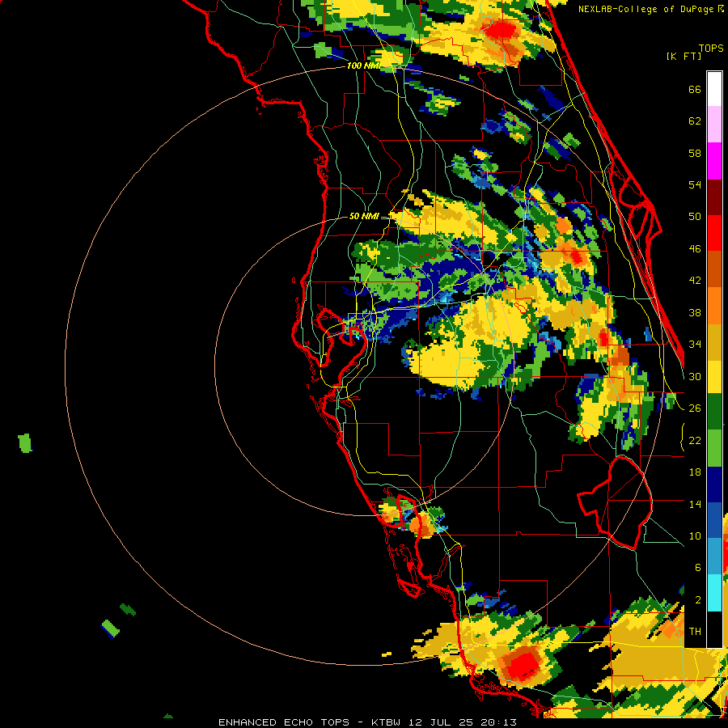Click the 30 legend value
Viewport: 728px width, 728px height.
point(695,376)
